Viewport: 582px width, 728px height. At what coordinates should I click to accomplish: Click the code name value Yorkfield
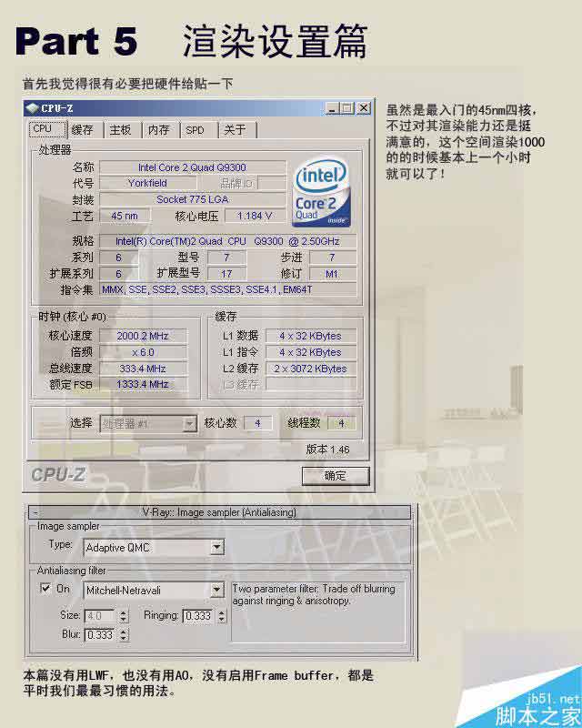pyautogui.click(x=147, y=184)
